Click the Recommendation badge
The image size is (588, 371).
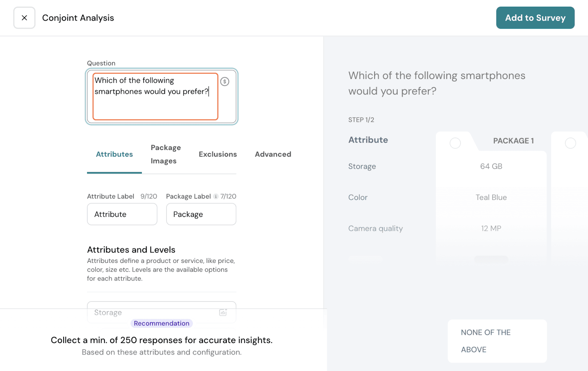click(161, 323)
